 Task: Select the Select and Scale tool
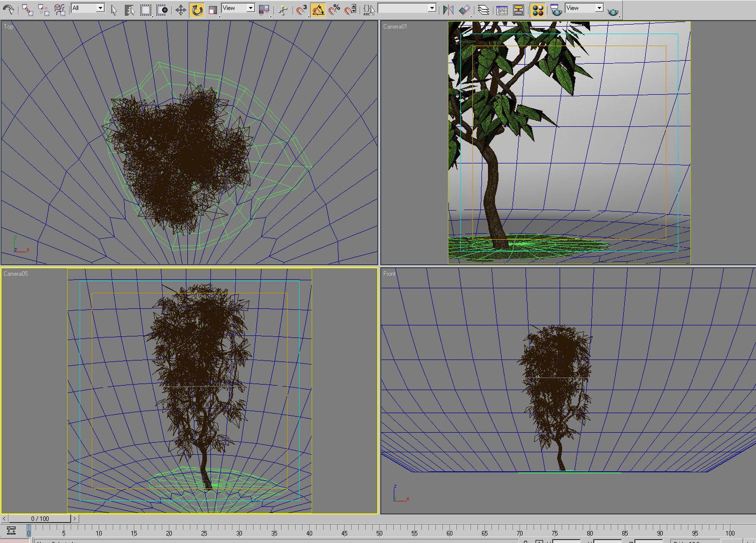(x=213, y=10)
